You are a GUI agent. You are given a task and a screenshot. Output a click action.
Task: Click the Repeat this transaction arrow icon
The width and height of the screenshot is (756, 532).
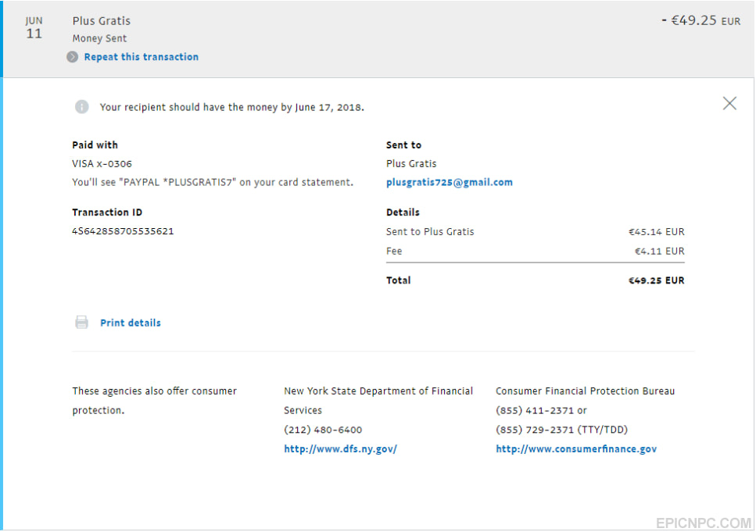[x=73, y=57]
